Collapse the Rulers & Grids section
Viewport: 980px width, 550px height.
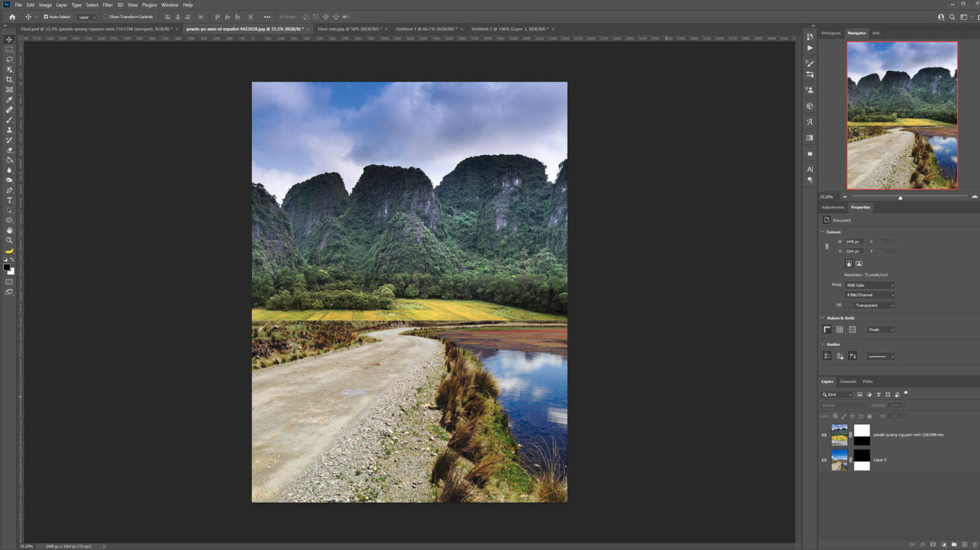tap(822, 317)
